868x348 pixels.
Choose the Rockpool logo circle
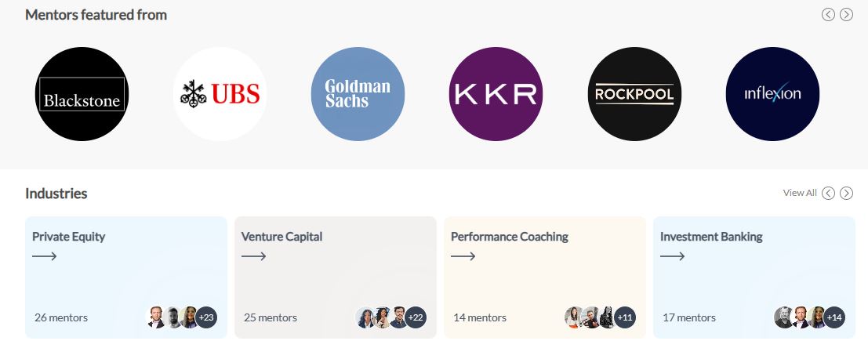(634, 95)
